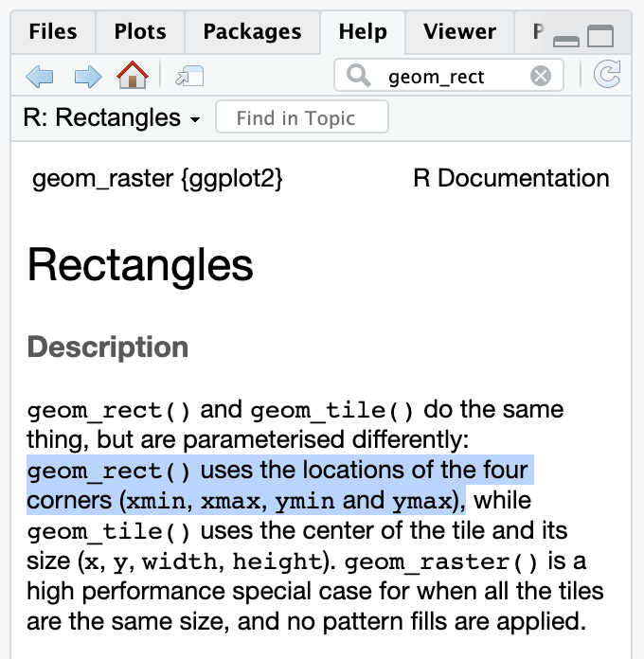
Task: Click the Help tab
Action: (363, 31)
